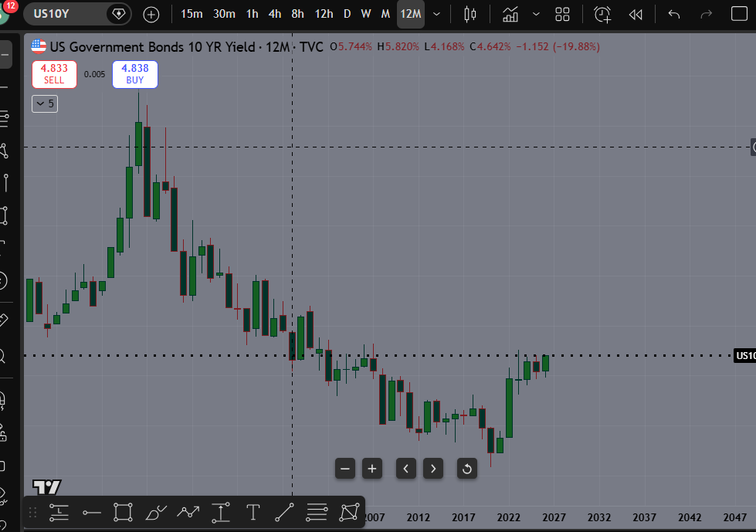
Task: Select the 4h interval
Action: click(x=275, y=14)
